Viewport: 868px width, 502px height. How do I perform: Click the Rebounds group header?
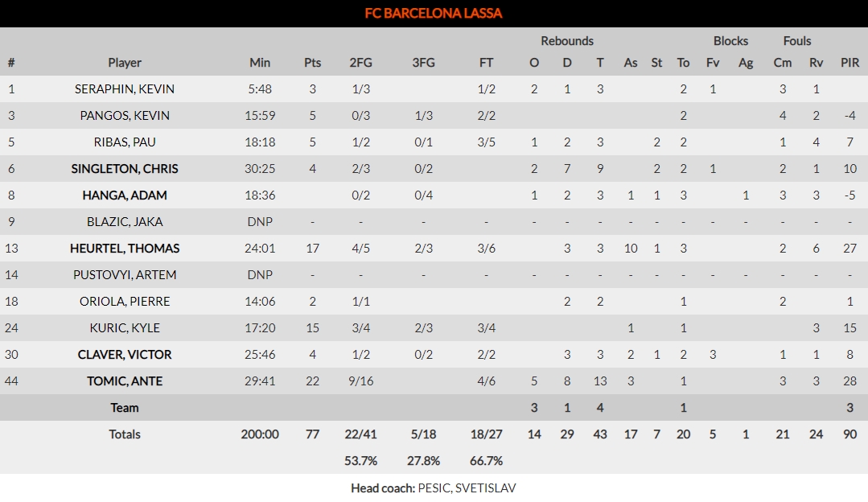(567, 41)
